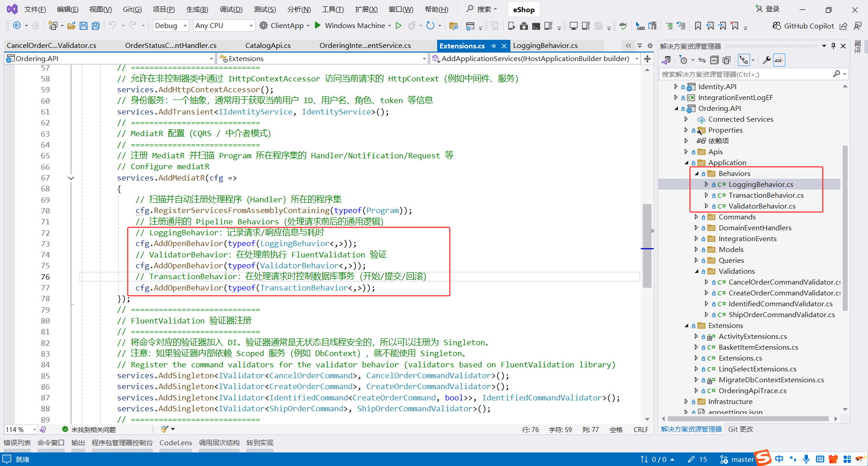Click Start Without Debugging outline play icon
The image size is (868, 466).
click(399, 26)
